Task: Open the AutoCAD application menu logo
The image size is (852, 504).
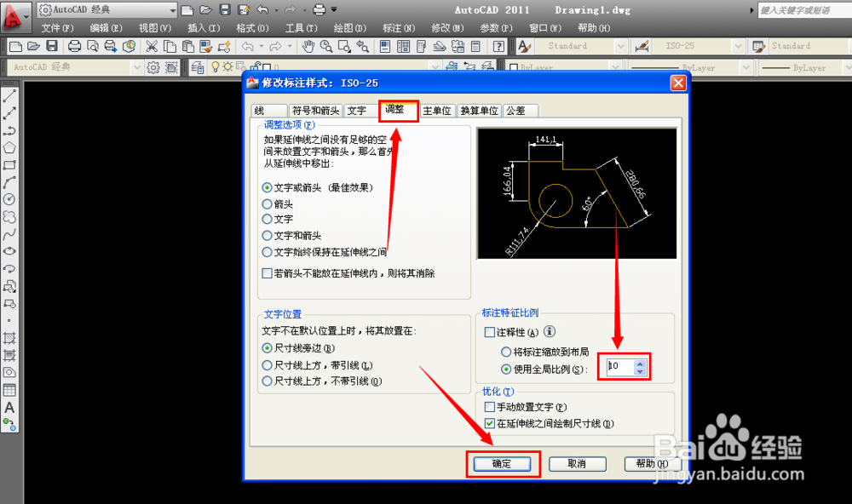Action: (14, 16)
